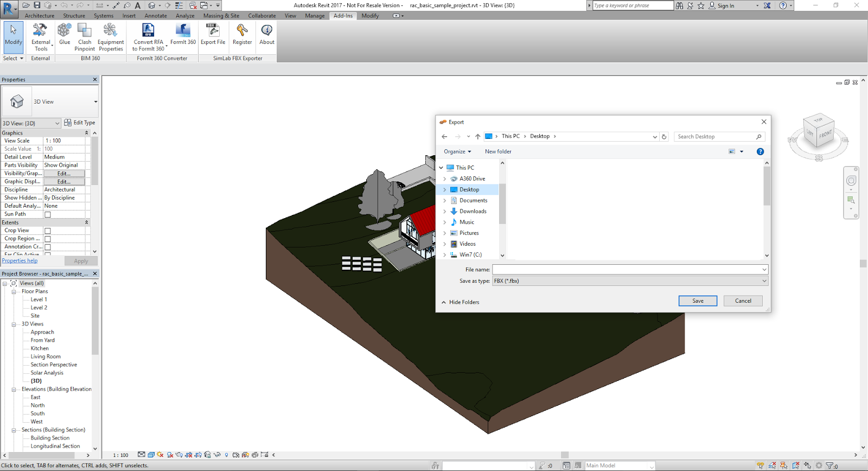Screen dimensions: 868x471
Task: Open the Collaborate ribbon tab
Action: 262,16
